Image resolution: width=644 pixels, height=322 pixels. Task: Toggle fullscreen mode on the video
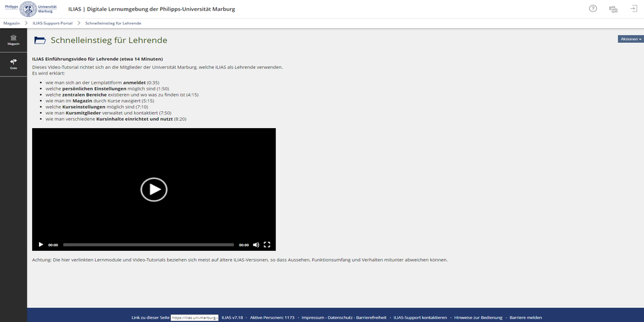tap(267, 244)
